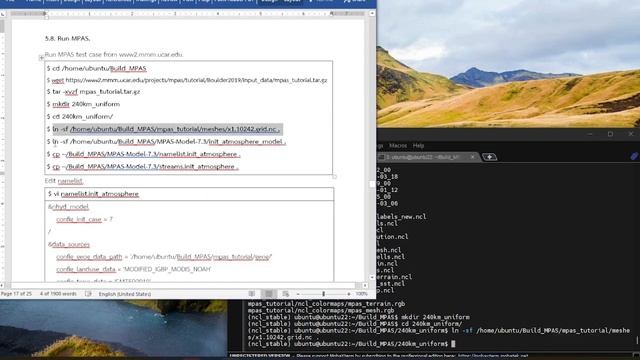Click the terminal cursor at the last prompt

pyautogui.click(x=453, y=344)
